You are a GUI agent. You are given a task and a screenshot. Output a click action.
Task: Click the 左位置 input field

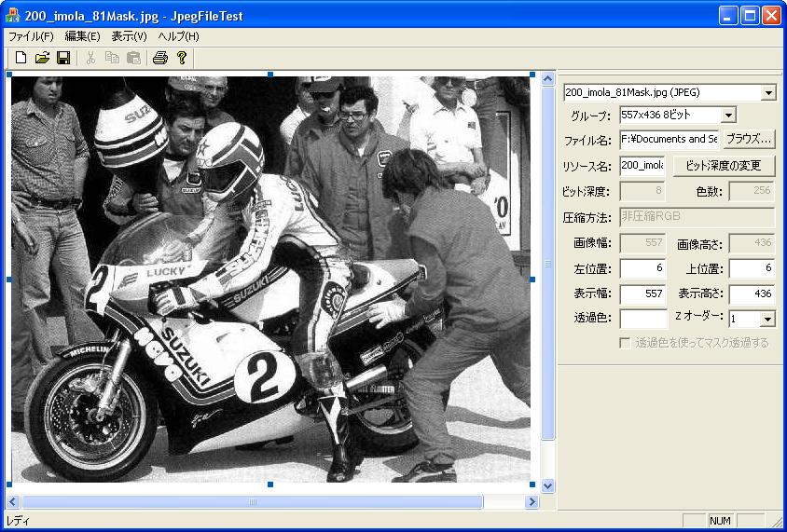[x=643, y=268]
